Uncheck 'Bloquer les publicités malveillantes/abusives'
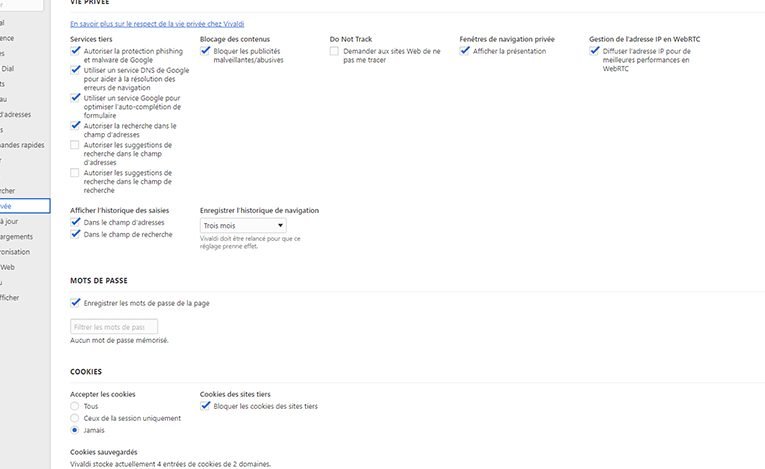Viewport: 765px width, 469px height. point(206,50)
